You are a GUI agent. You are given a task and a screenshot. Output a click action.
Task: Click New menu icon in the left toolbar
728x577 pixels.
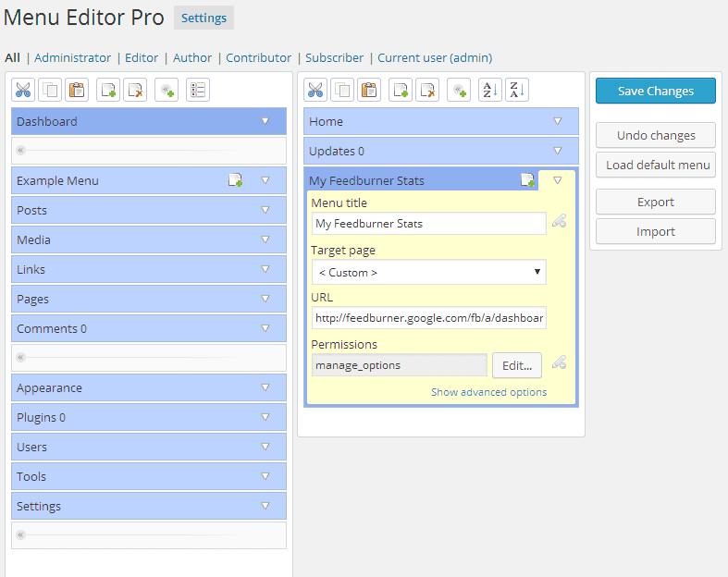[108, 90]
